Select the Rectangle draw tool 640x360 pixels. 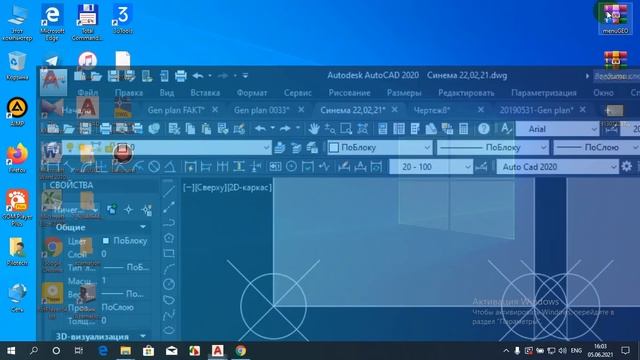(169, 253)
